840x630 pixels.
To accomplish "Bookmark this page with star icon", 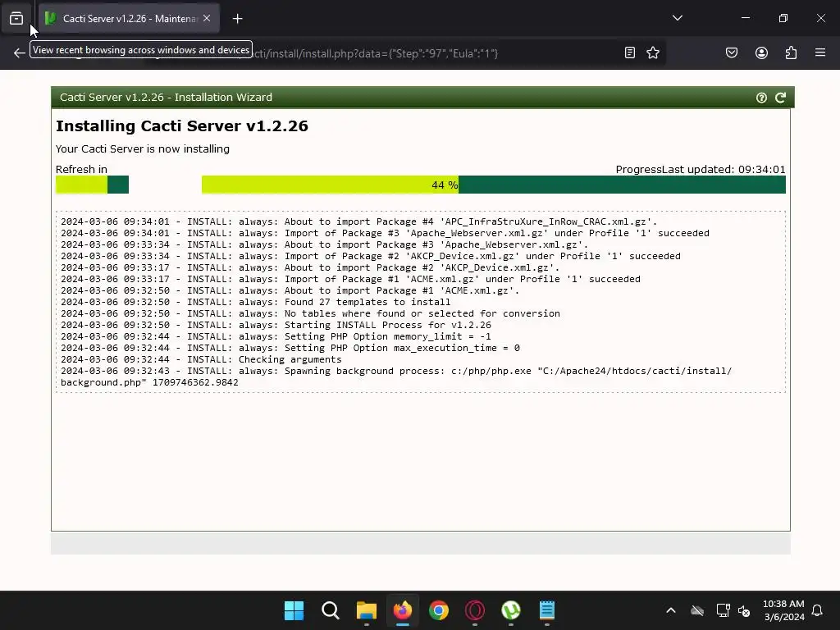I will (x=652, y=52).
